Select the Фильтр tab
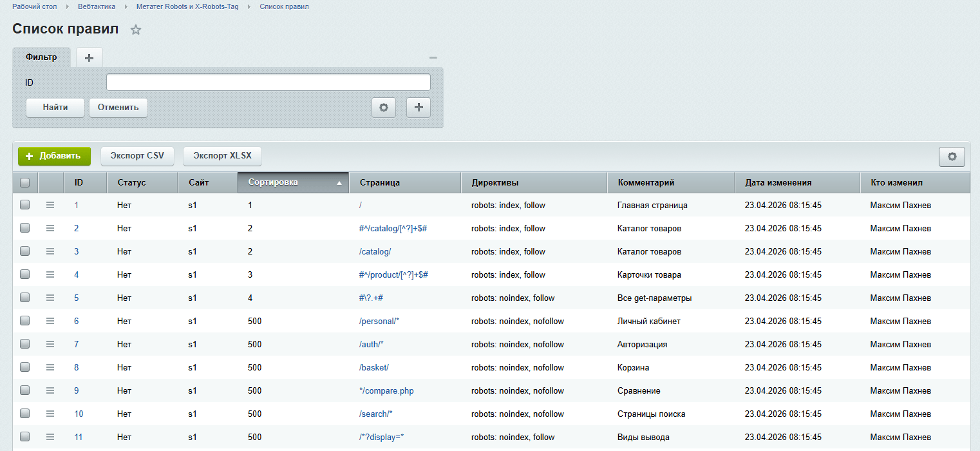Image resolution: width=980 pixels, height=451 pixels. (x=41, y=57)
